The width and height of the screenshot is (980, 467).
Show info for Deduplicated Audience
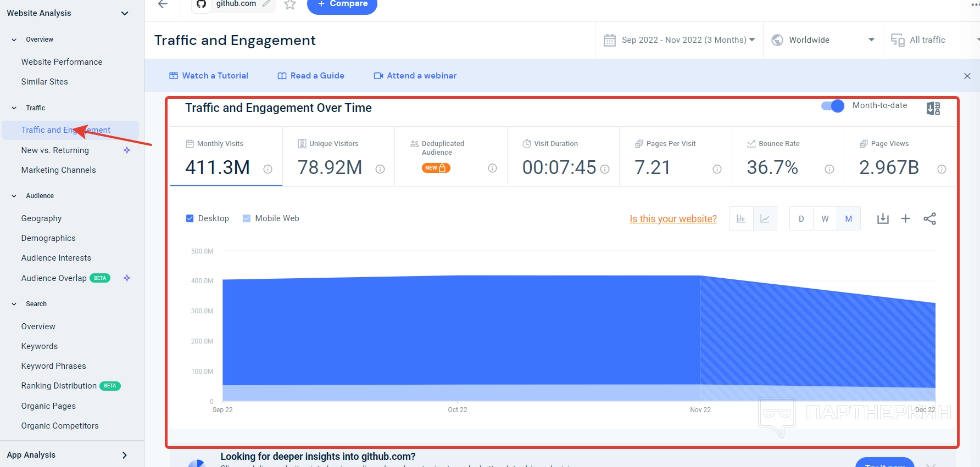(493, 168)
